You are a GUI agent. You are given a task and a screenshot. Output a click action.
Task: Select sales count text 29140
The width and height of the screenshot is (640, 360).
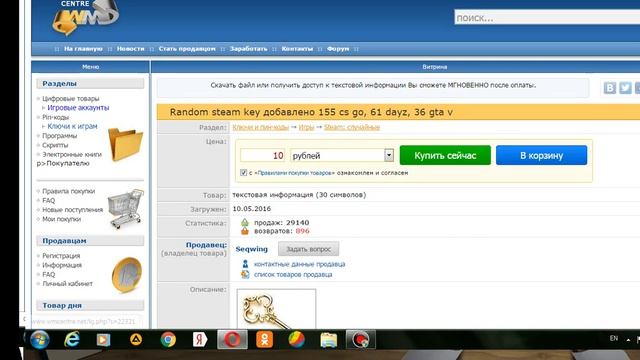[x=298, y=222]
